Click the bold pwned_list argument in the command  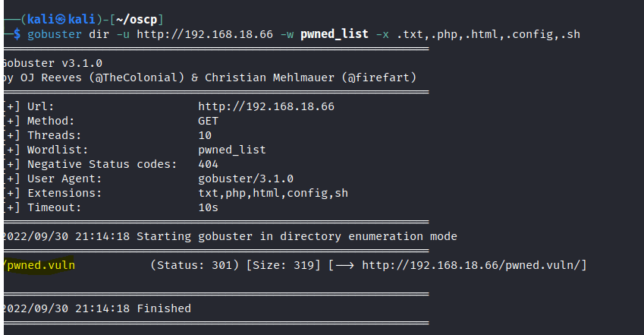(x=335, y=35)
